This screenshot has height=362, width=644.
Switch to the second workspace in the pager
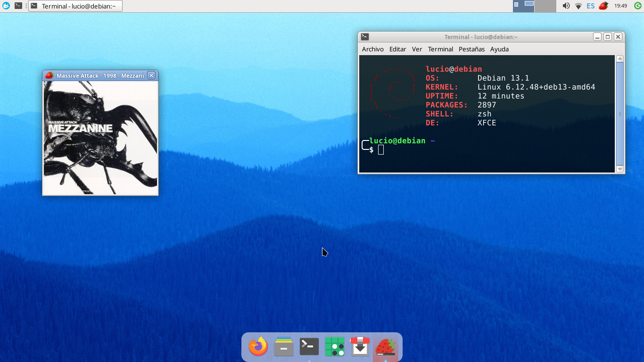click(x=545, y=6)
